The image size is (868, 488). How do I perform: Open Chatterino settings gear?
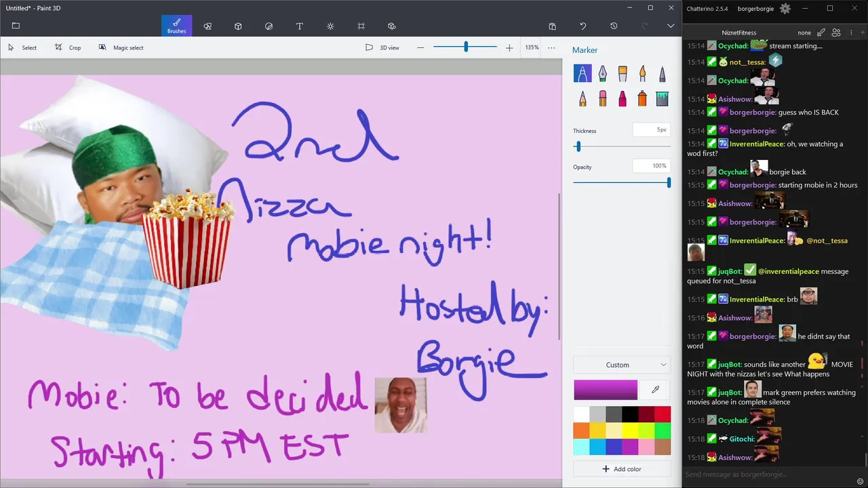click(x=785, y=9)
